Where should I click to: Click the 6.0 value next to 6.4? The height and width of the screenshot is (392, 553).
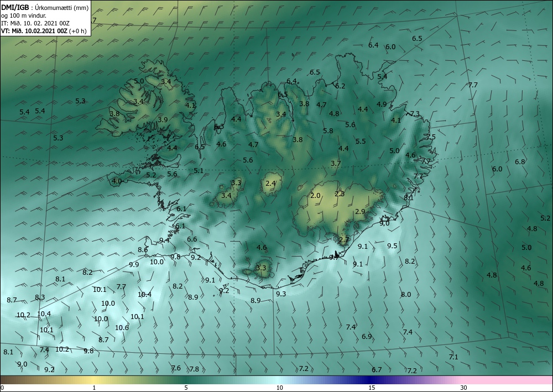tap(390, 46)
